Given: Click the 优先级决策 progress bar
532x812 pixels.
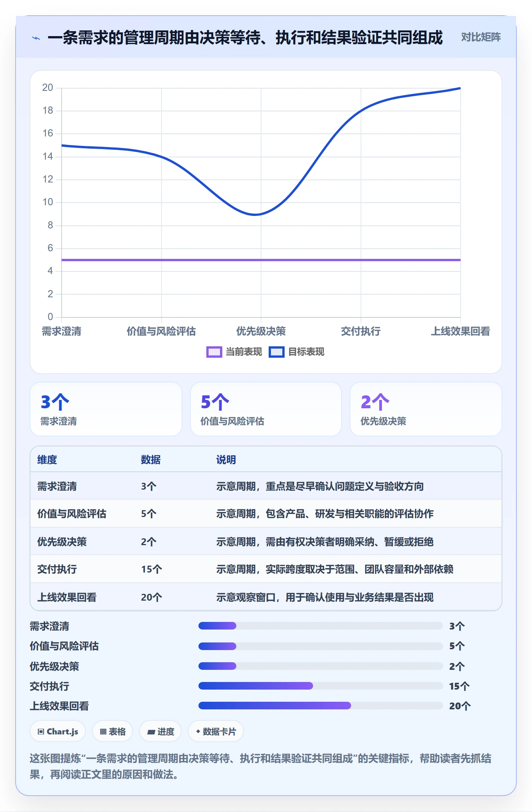Looking at the screenshot, I should 320,666.
